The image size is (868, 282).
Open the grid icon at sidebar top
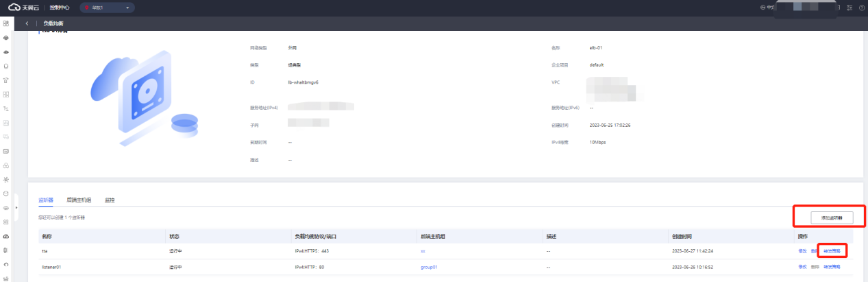6,23
